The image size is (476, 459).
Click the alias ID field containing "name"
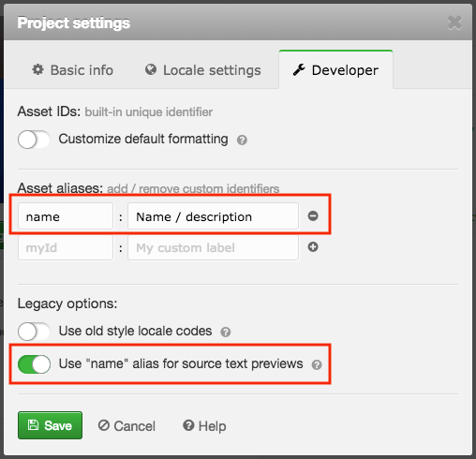[x=66, y=216]
